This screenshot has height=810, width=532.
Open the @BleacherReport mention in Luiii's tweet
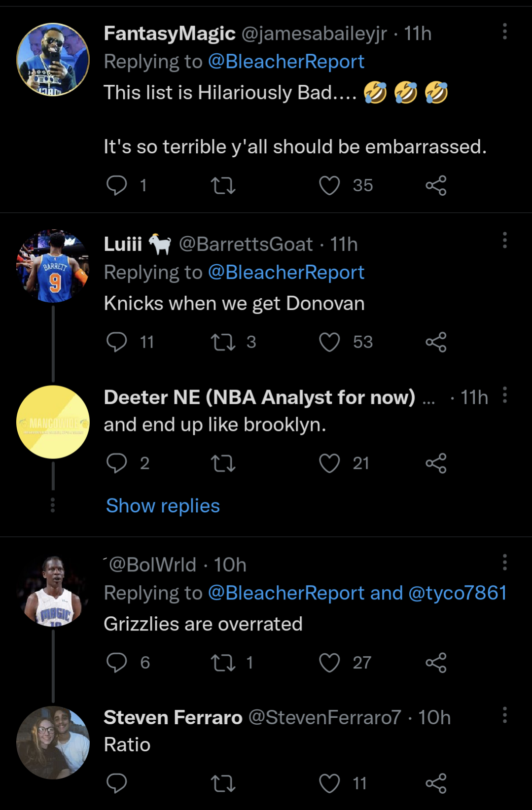coord(286,272)
